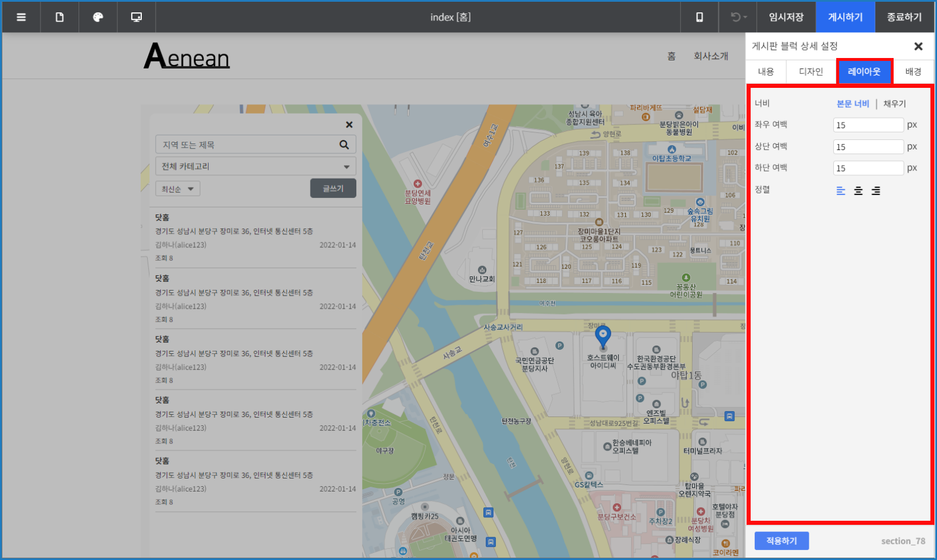This screenshot has height=560, width=937.
Task: Open the color palette theme icon
Action: click(98, 17)
